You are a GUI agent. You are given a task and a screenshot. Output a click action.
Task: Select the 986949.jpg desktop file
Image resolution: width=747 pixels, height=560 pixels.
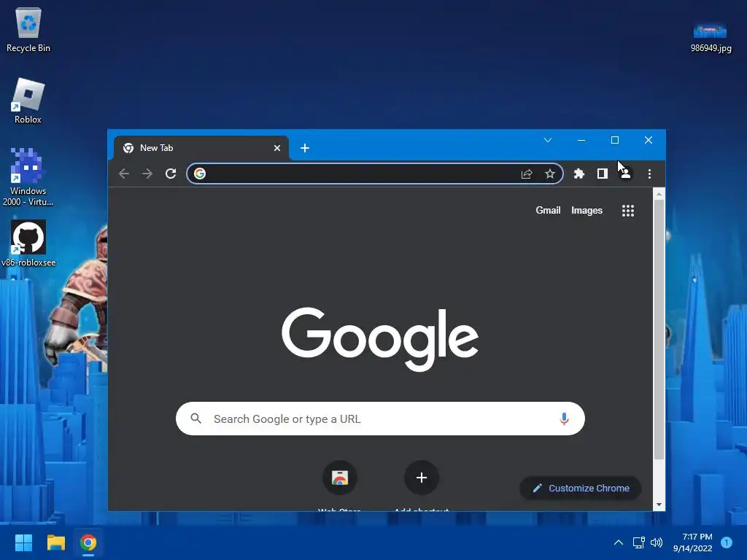coord(711,37)
